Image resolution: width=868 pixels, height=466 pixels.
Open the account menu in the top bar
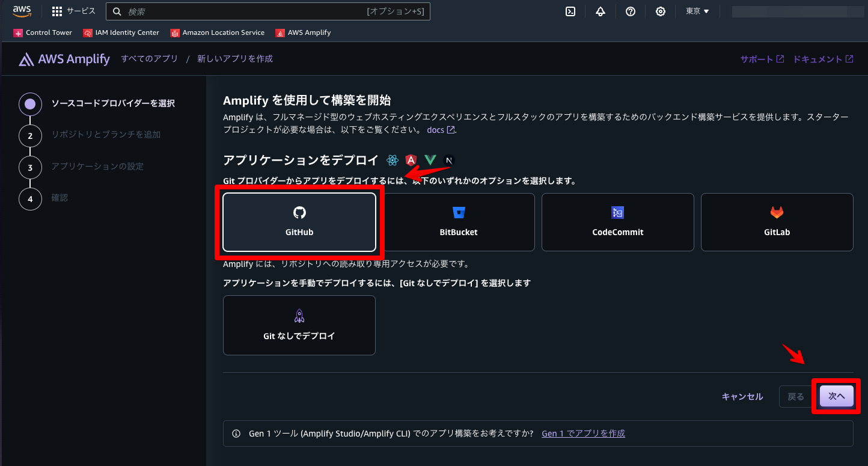[x=797, y=11]
